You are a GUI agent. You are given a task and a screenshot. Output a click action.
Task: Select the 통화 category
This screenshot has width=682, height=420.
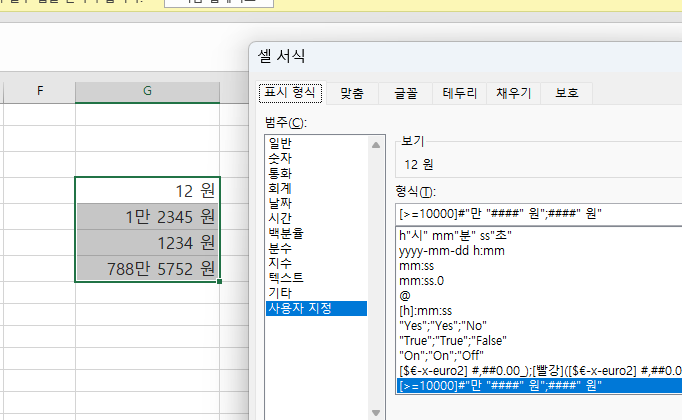279,172
